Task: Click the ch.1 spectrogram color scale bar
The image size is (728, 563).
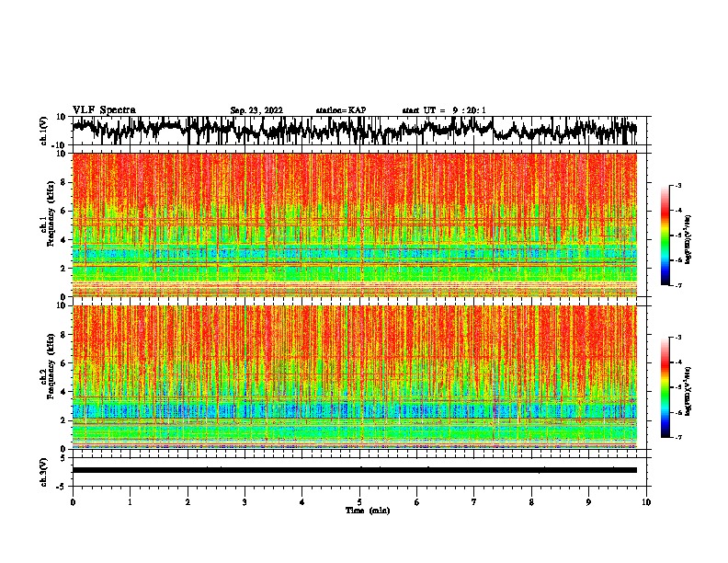Action: pyautogui.click(x=665, y=236)
